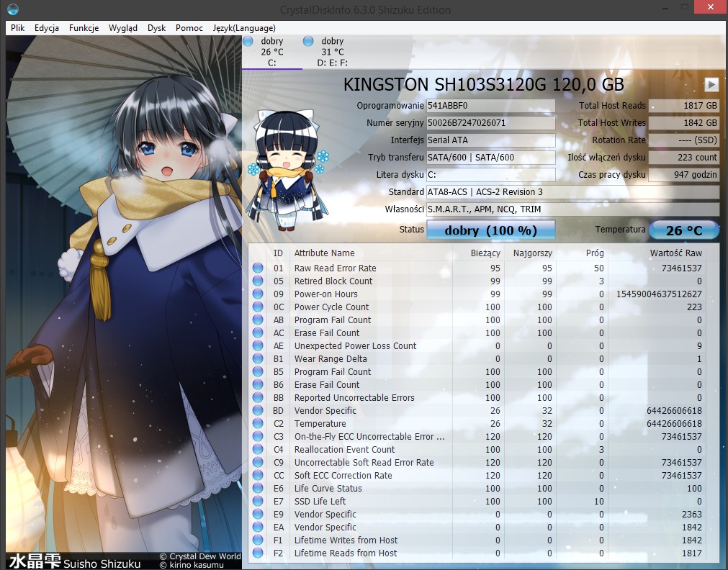Open the Dysk menu
Image resolution: width=728 pixels, height=570 pixels.
pyautogui.click(x=156, y=28)
